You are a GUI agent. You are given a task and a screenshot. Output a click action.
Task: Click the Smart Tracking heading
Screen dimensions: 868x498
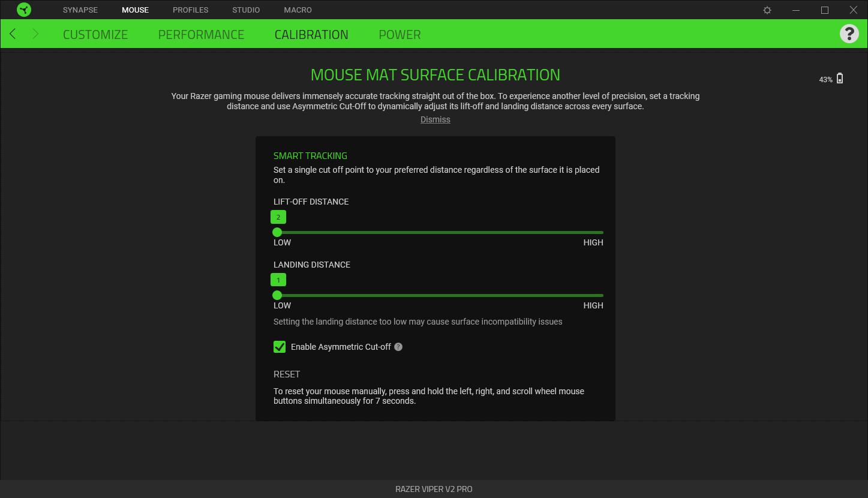coord(310,155)
